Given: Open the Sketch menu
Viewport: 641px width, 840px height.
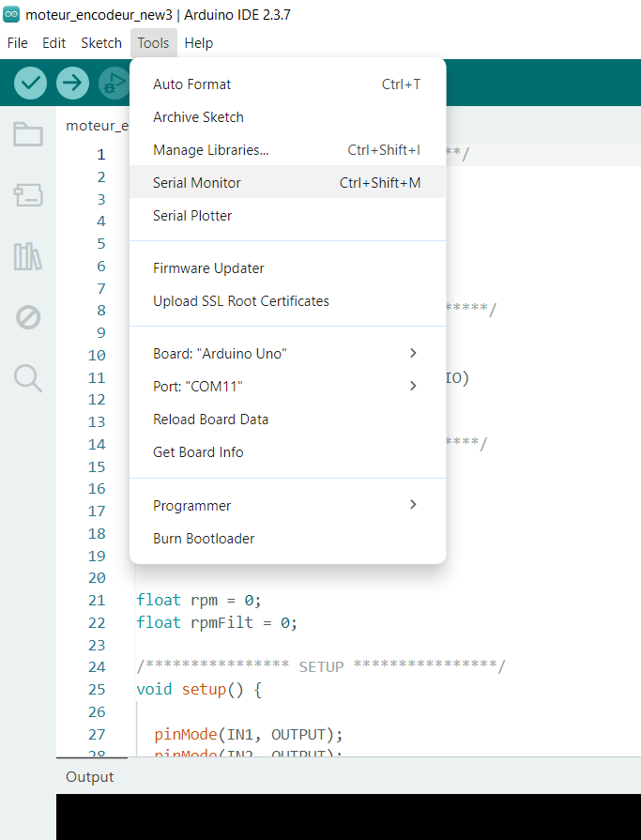Looking at the screenshot, I should [x=101, y=43].
